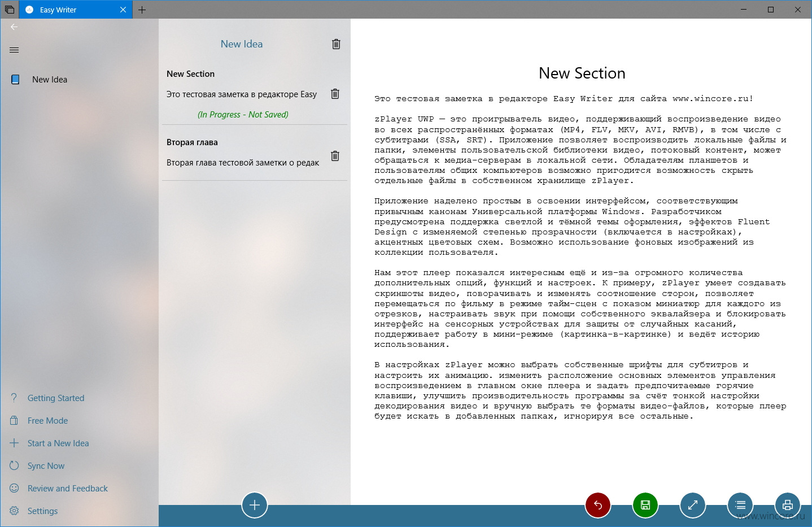Open preview text 'Это тестовая заметка в редакторе Easy'
This screenshot has height=527, width=812.
[242, 94]
